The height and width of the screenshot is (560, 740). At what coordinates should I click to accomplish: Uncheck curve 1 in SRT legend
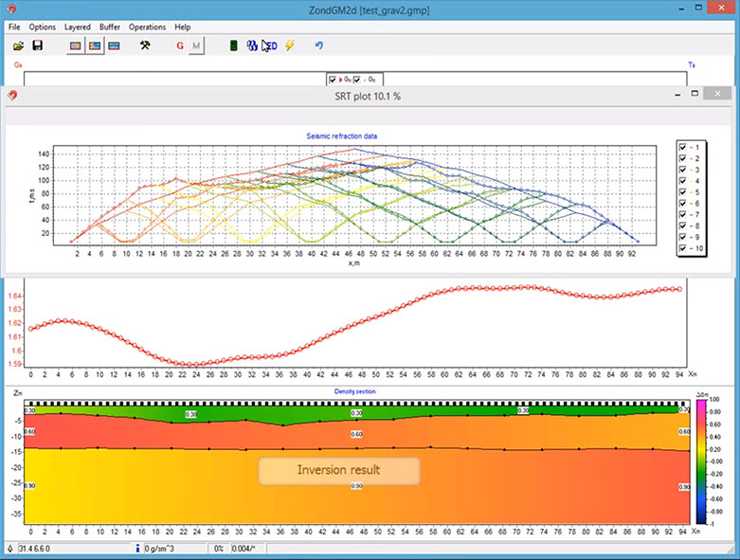(684, 147)
